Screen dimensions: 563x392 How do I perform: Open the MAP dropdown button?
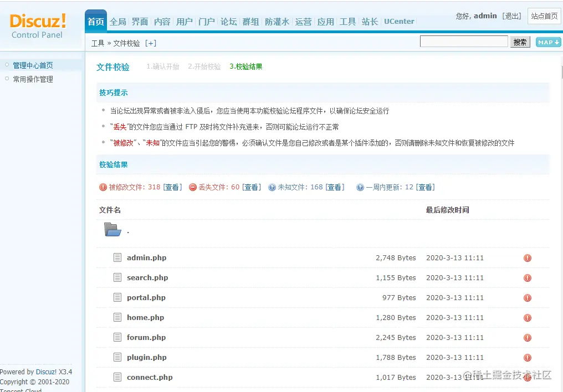click(548, 42)
